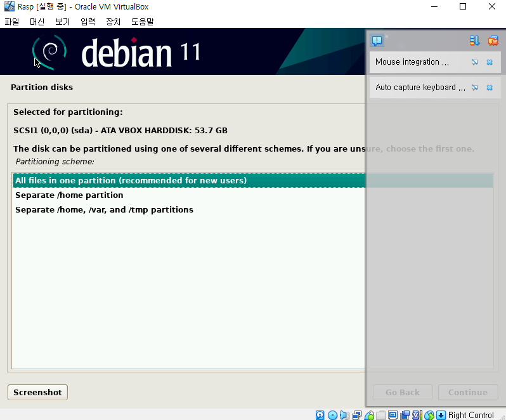Click the Screenshot button

click(x=37, y=392)
